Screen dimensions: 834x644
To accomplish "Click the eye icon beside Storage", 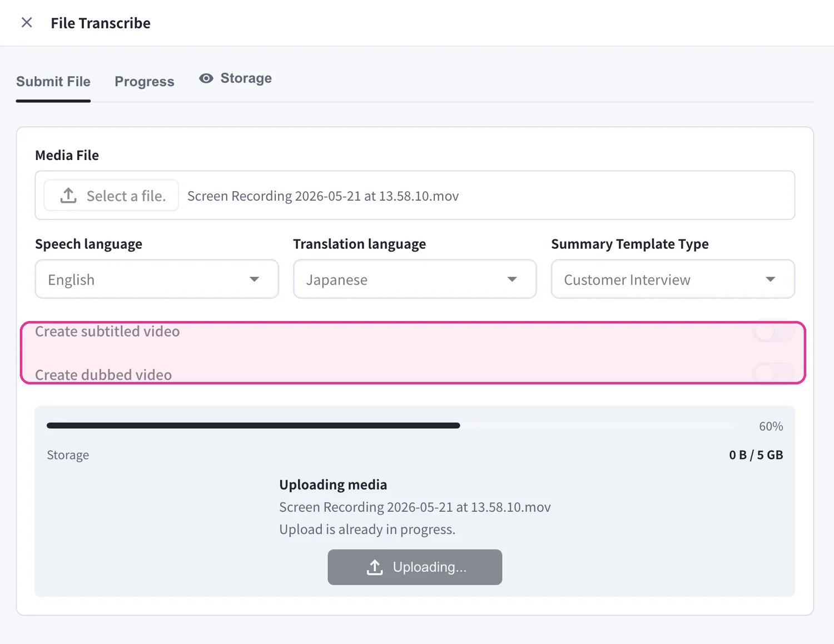I will (x=206, y=78).
